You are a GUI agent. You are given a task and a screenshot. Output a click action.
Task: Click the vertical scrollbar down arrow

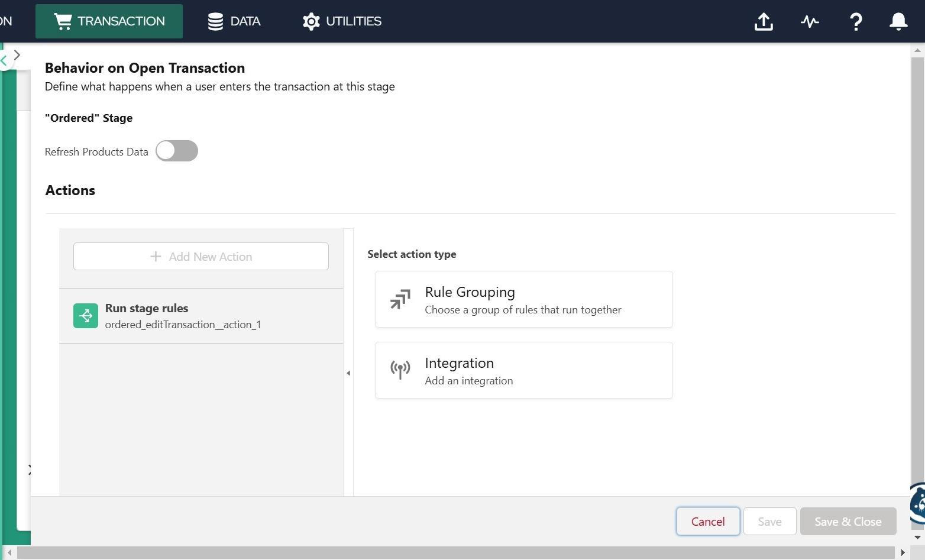point(917,537)
